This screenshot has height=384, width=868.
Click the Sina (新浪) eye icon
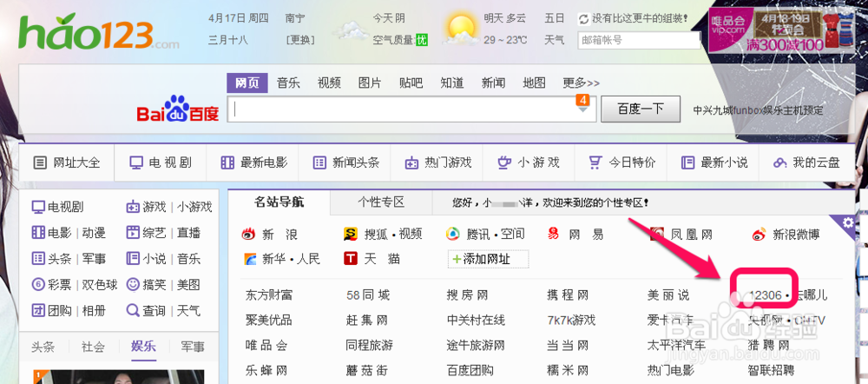click(x=248, y=235)
